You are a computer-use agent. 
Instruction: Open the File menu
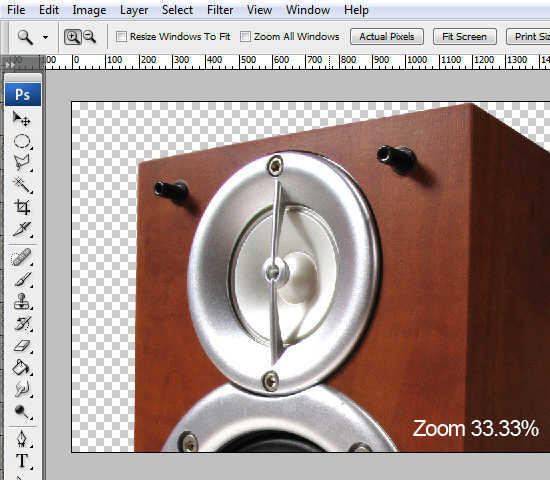click(16, 10)
